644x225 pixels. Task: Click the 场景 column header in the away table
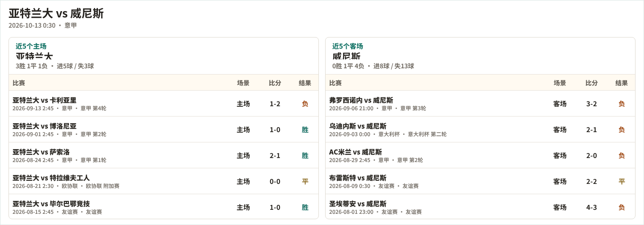pos(560,83)
